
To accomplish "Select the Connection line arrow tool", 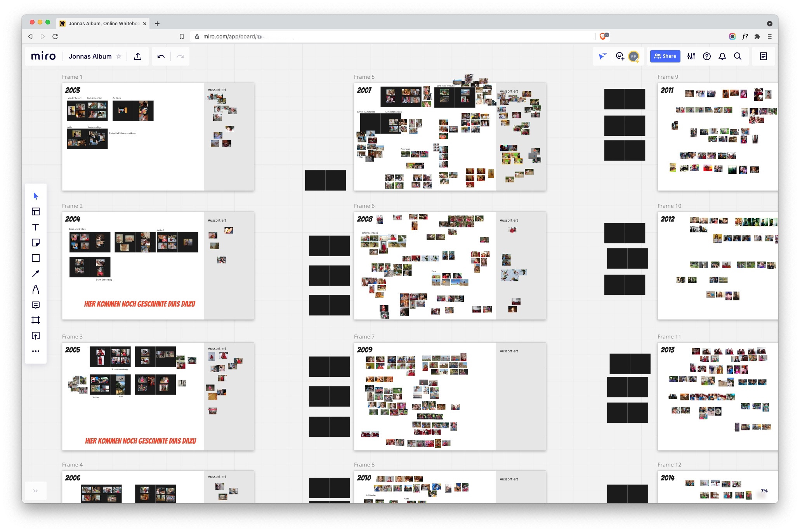I will point(35,274).
